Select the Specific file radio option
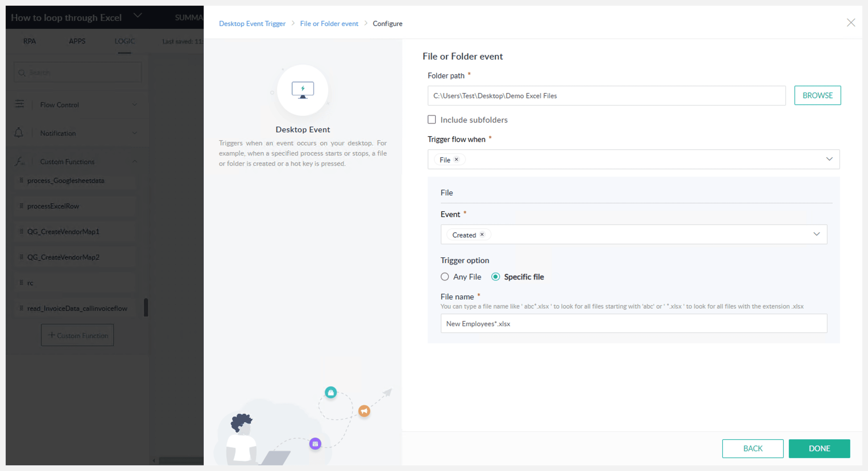Screen dimensions: 868x471 pos(495,277)
